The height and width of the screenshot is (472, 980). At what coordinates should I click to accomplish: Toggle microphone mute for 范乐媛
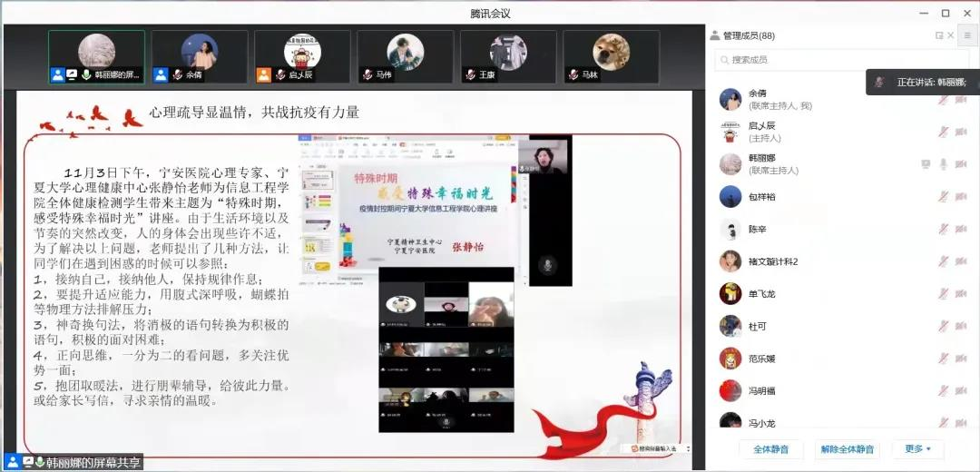tap(944, 359)
